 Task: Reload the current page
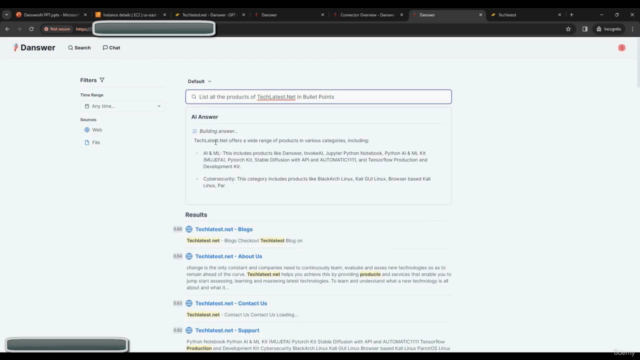31,29
